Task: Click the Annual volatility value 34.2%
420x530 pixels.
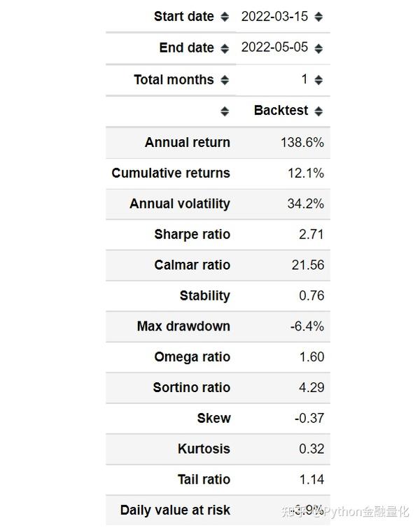Action: click(305, 204)
